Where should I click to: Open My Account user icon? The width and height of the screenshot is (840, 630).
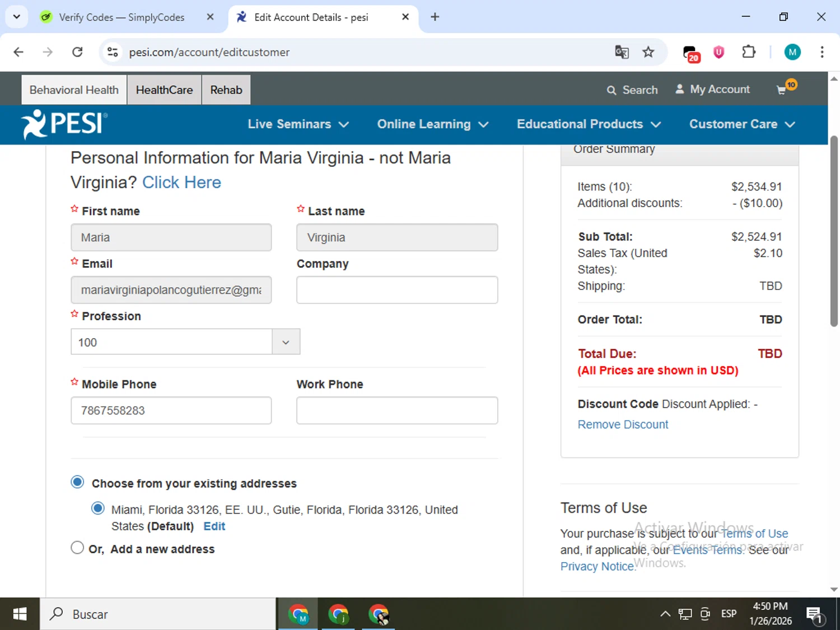coord(679,89)
